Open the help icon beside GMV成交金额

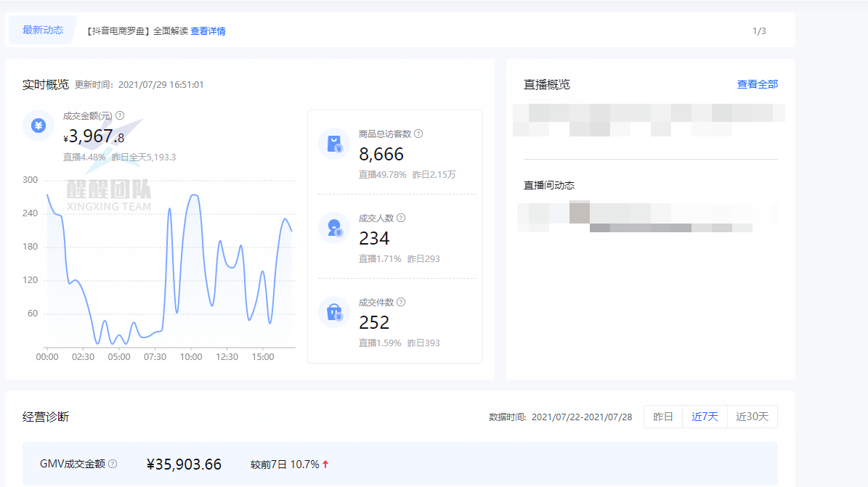click(x=114, y=463)
